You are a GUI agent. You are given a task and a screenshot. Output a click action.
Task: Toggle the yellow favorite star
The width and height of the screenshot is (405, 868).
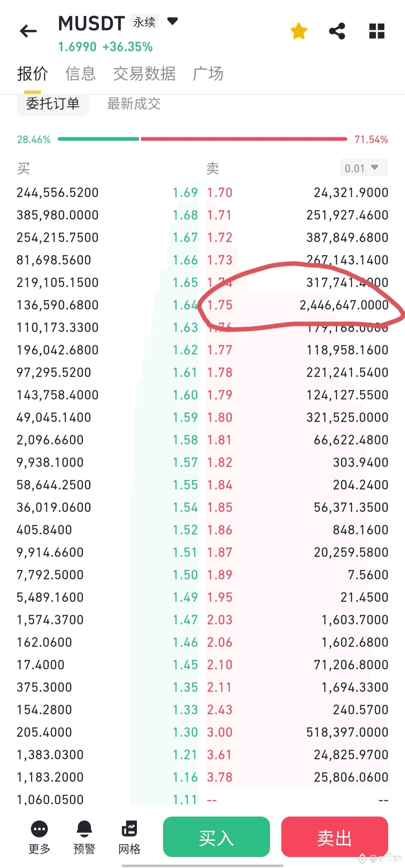(x=299, y=31)
